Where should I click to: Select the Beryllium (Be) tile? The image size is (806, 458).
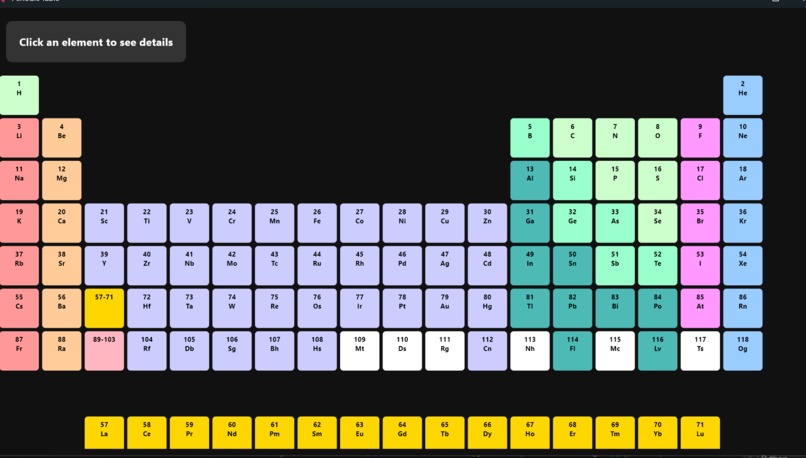(x=62, y=138)
